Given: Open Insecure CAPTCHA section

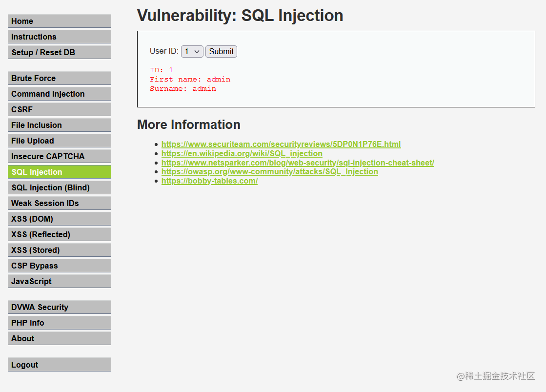Looking at the screenshot, I should [59, 156].
